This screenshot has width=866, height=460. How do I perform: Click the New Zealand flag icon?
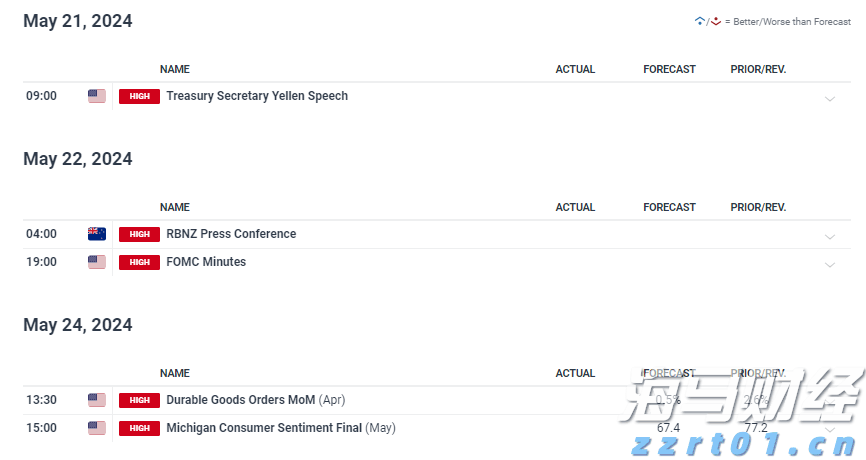click(96, 234)
